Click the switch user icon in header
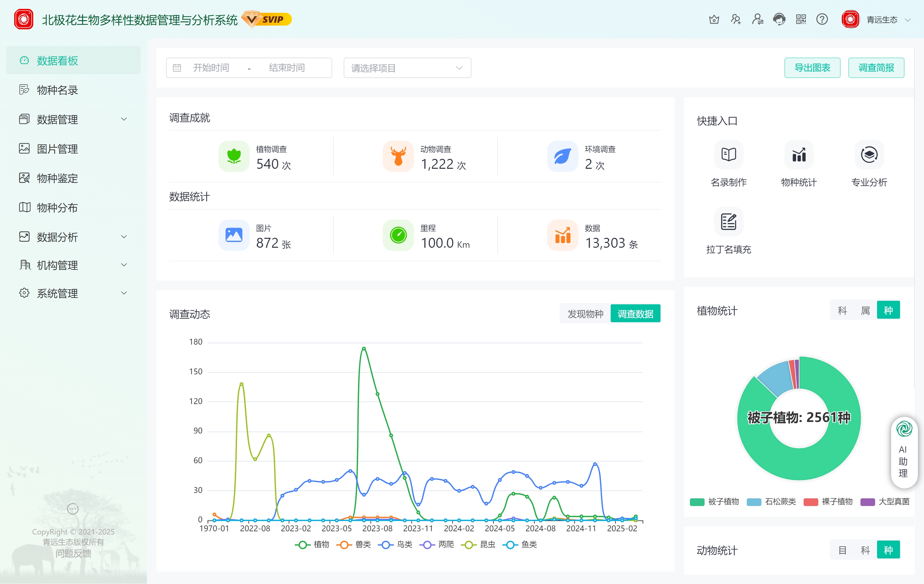The image size is (924, 584). 758,19
